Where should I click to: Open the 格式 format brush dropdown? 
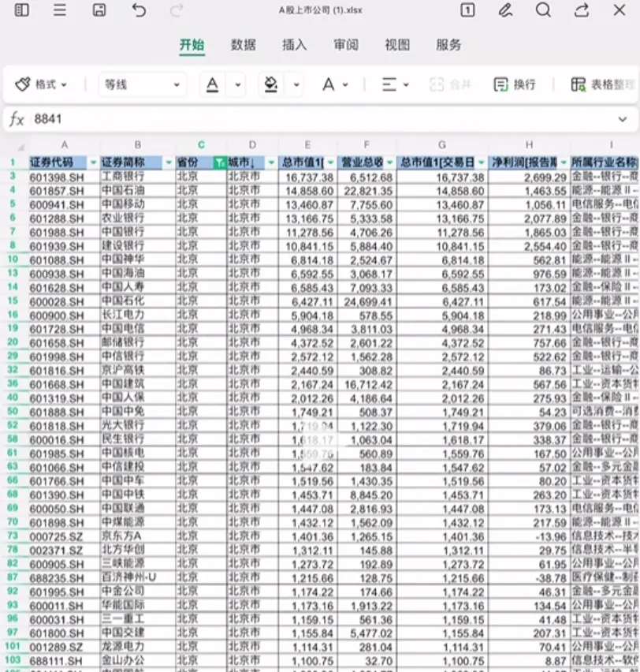tap(41, 84)
